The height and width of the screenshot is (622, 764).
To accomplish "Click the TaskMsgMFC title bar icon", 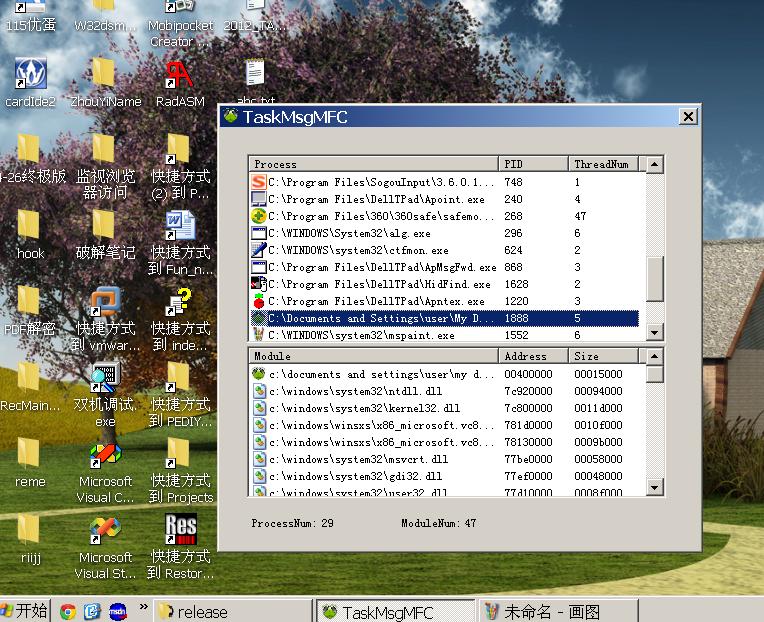I will (231, 116).
